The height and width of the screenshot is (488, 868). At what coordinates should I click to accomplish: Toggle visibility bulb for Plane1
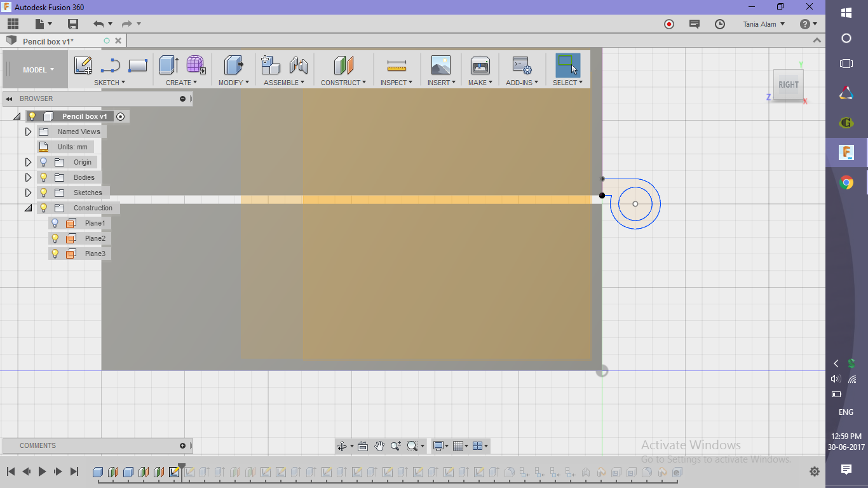(x=55, y=223)
